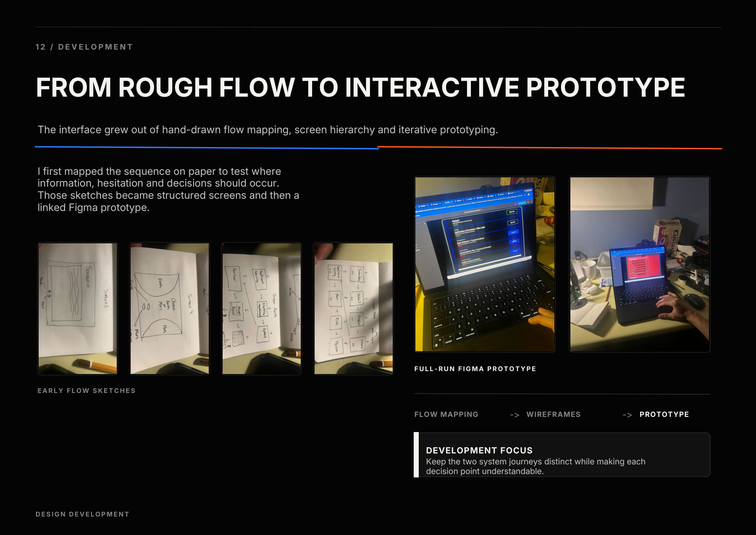Image resolution: width=756 pixels, height=535 pixels.
Task: Select the 'WIREFRAMES' stage label
Action: tap(553, 414)
